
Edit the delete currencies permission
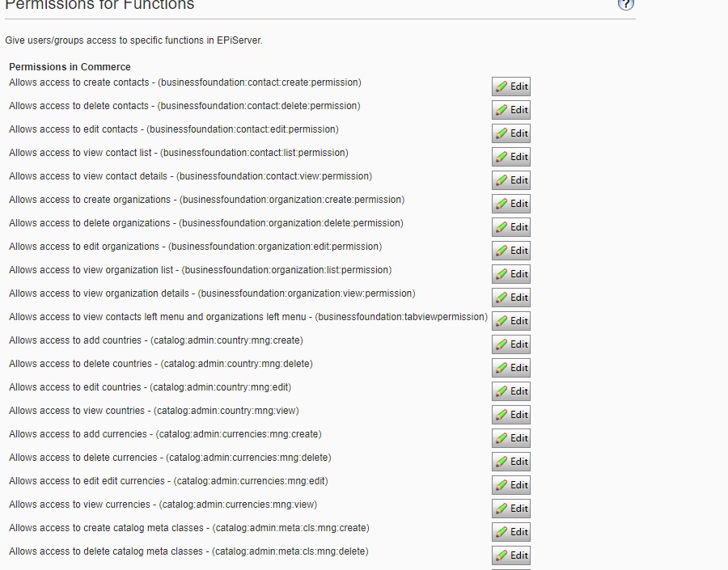point(511,462)
